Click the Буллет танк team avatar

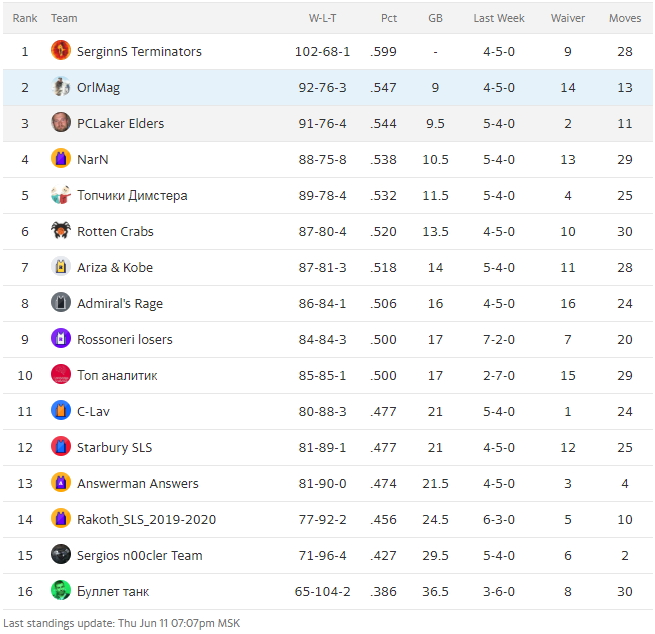tap(61, 591)
